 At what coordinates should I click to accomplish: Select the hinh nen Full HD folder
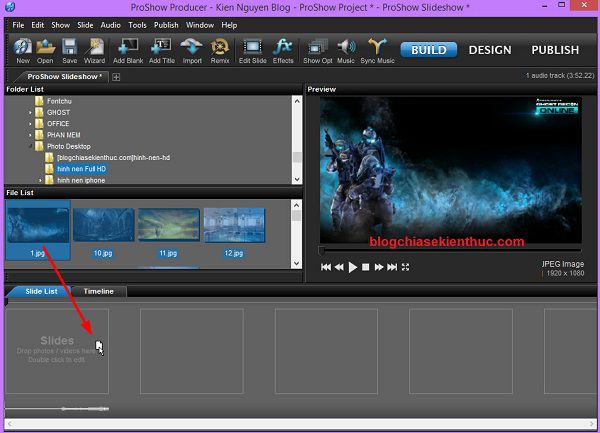coord(82,169)
